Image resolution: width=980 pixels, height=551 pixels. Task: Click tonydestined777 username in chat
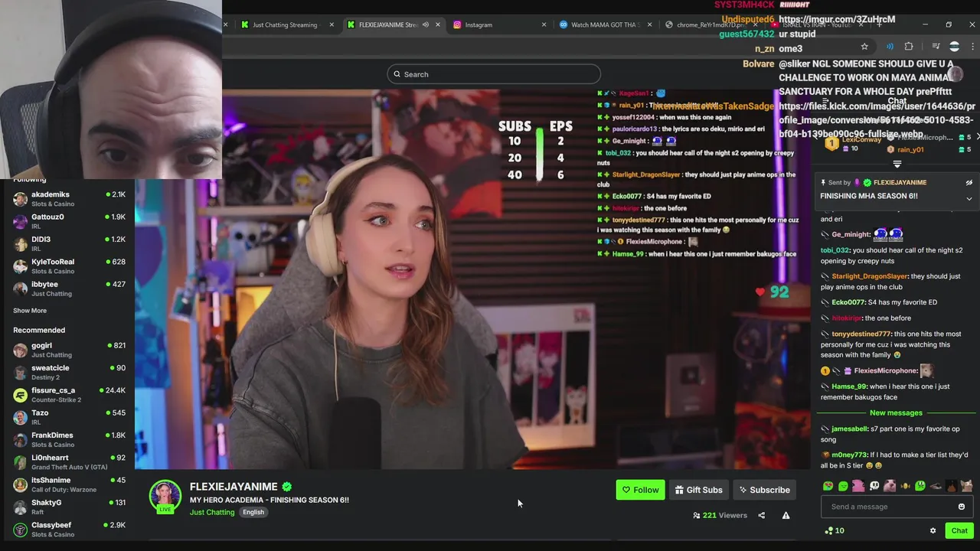861,334
